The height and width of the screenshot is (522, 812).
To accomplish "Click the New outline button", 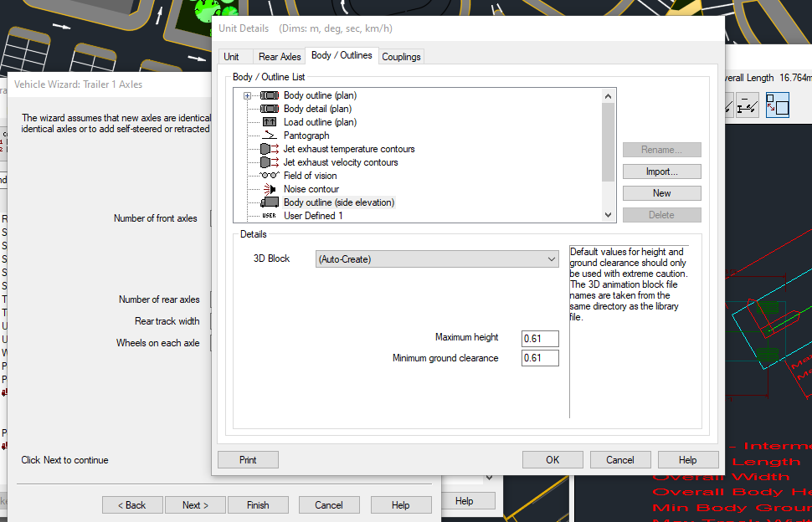I will (x=662, y=193).
